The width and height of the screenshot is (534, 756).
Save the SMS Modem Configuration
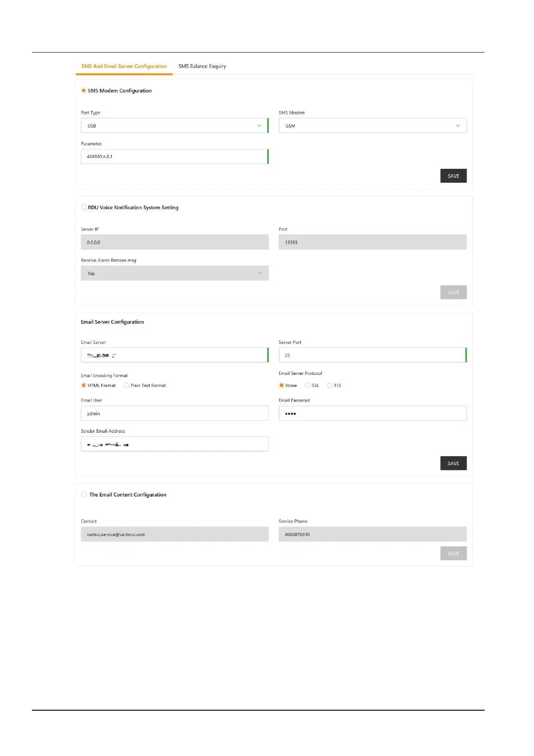[x=453, y=176]
